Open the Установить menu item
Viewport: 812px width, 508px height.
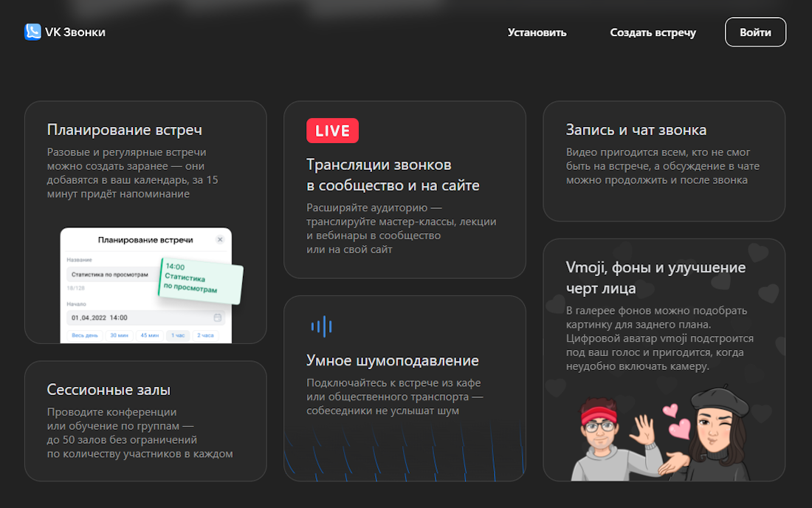pos(537,32)
